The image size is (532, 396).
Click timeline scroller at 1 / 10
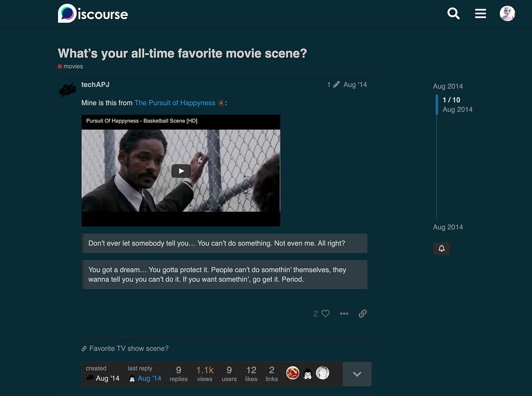point(451,105)
